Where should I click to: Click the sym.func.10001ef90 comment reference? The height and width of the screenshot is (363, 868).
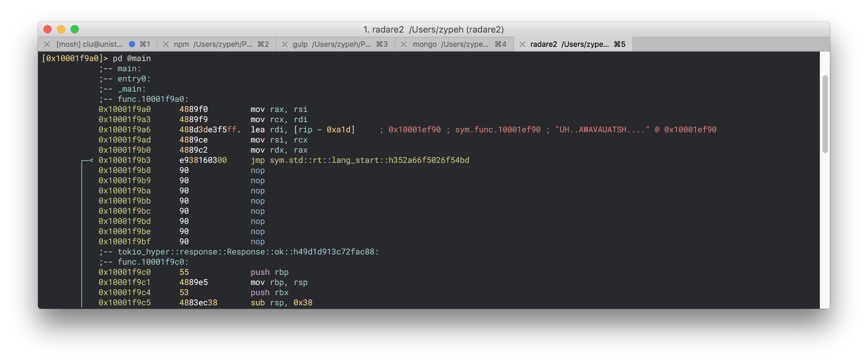[x=498, y=130]
